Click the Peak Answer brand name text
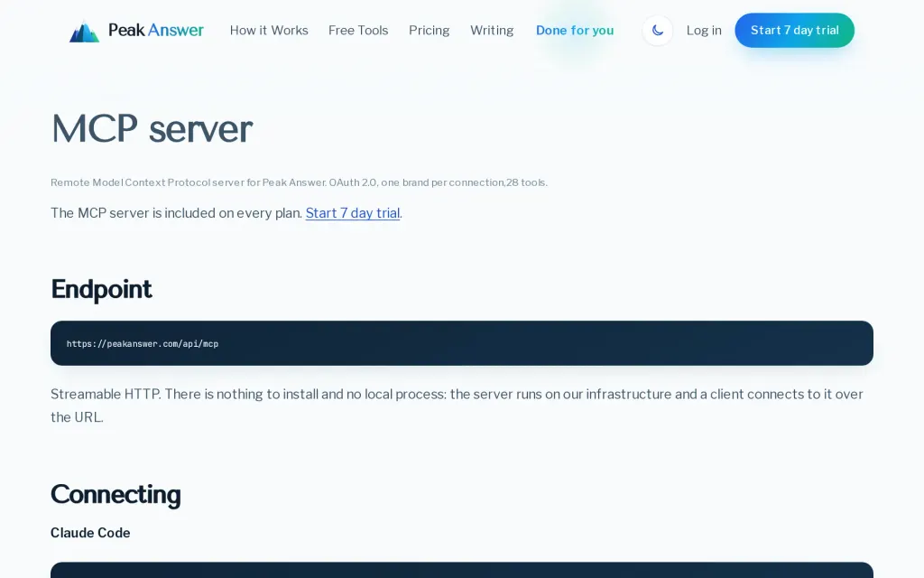 point(156,30)
